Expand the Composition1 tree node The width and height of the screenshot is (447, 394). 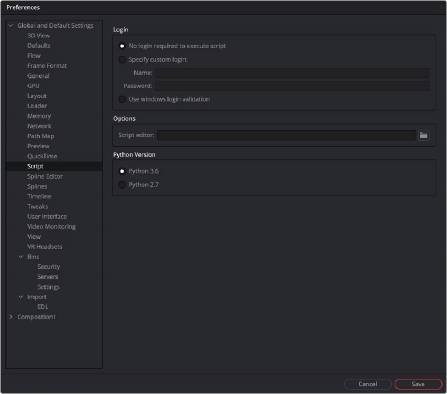click(11, 317)
